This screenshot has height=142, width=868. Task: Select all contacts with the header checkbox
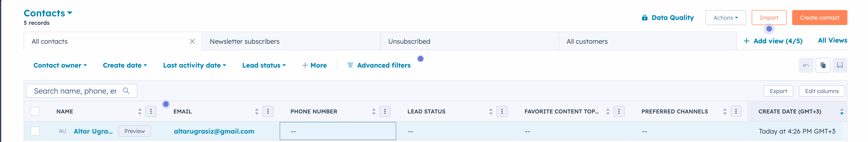coord(35,111)
